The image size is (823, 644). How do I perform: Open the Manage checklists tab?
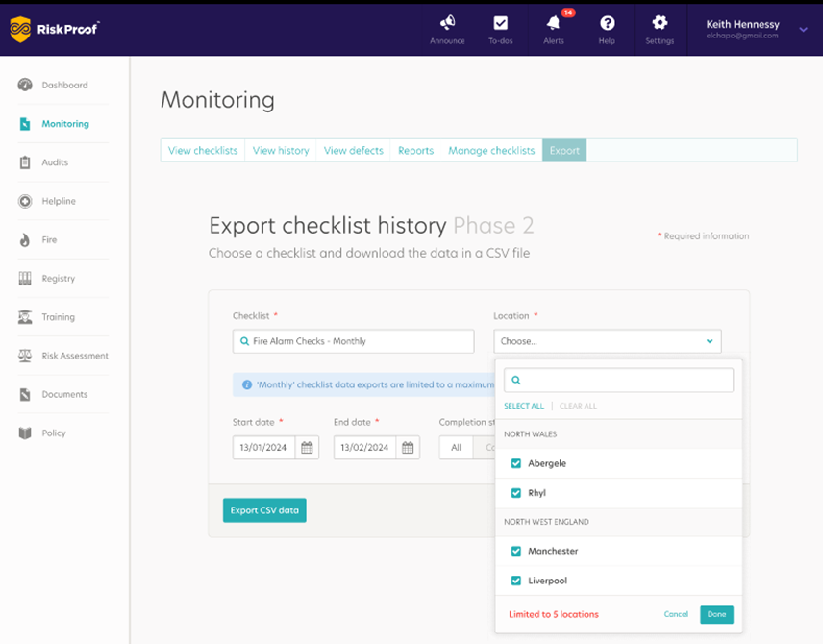point(491,150)
